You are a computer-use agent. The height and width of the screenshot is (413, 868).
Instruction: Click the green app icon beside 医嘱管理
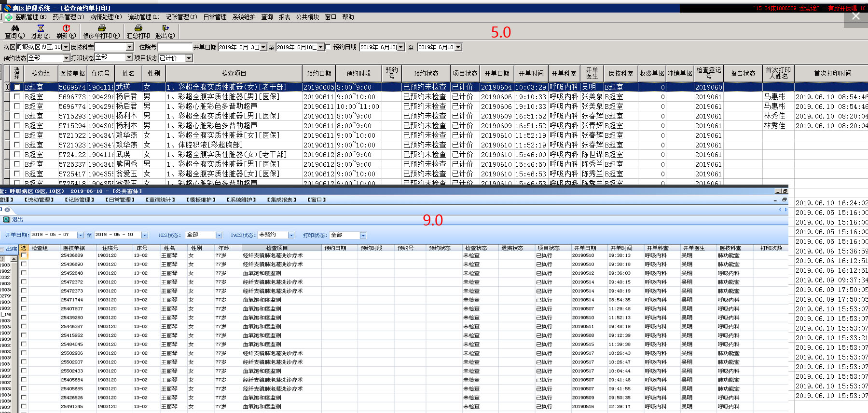pyautogui.click(x=9, y=17)
